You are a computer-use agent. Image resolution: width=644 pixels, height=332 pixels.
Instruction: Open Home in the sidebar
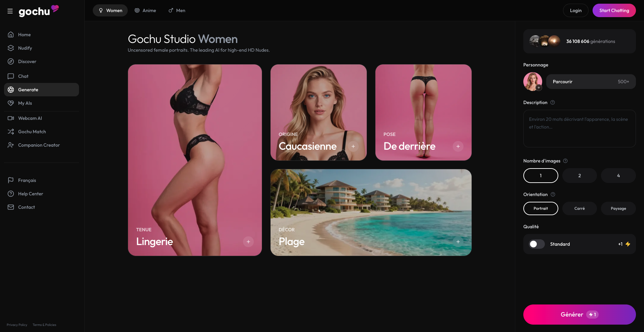point(41,35)
